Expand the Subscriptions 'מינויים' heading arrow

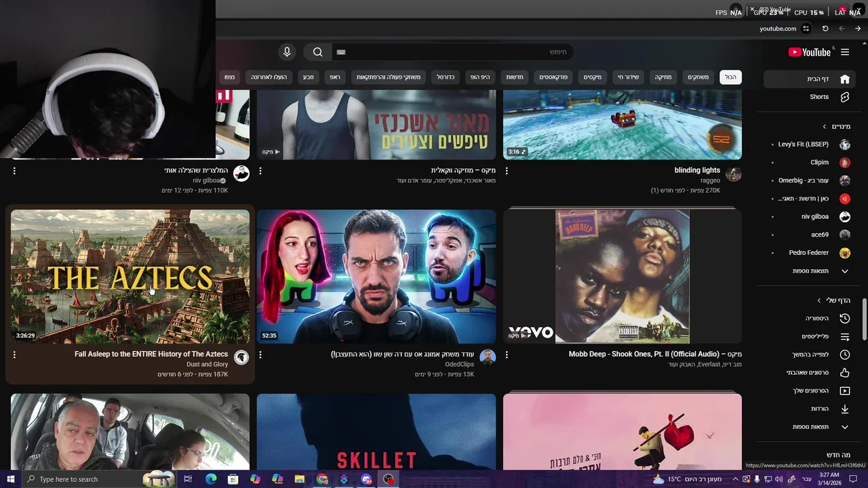pos(825,127)
